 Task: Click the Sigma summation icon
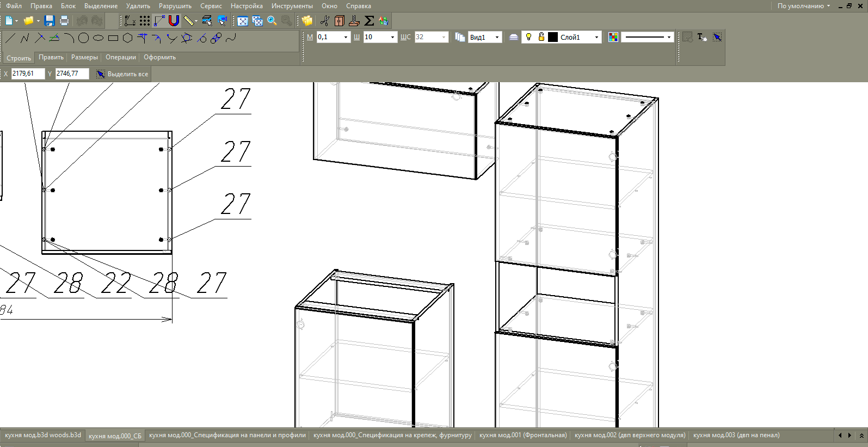tap(369, 21)
